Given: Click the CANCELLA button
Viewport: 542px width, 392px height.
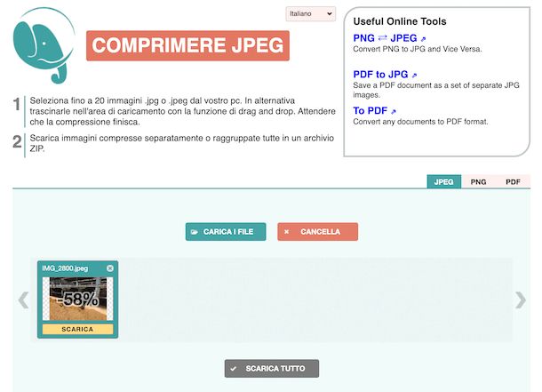Looking at the screenshot, I should click(x=318, y=232).
